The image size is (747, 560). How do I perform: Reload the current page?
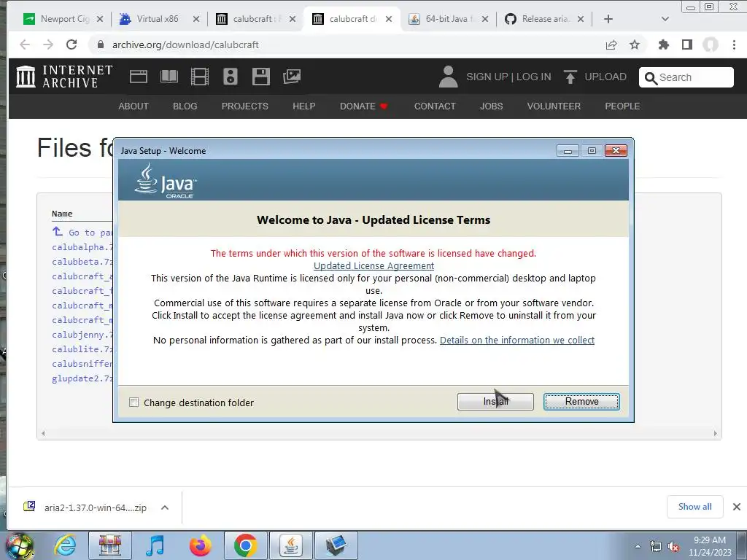click(x=71, y=44)
